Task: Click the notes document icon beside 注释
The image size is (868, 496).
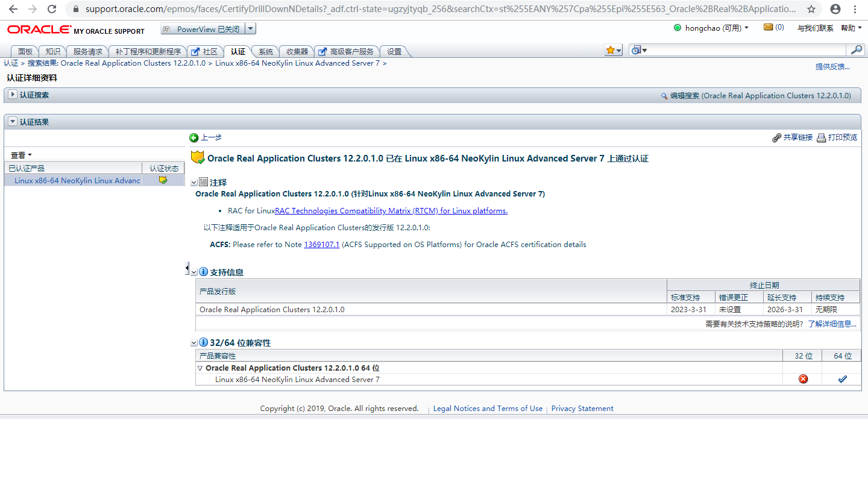Action: click(x=203, y=182)
